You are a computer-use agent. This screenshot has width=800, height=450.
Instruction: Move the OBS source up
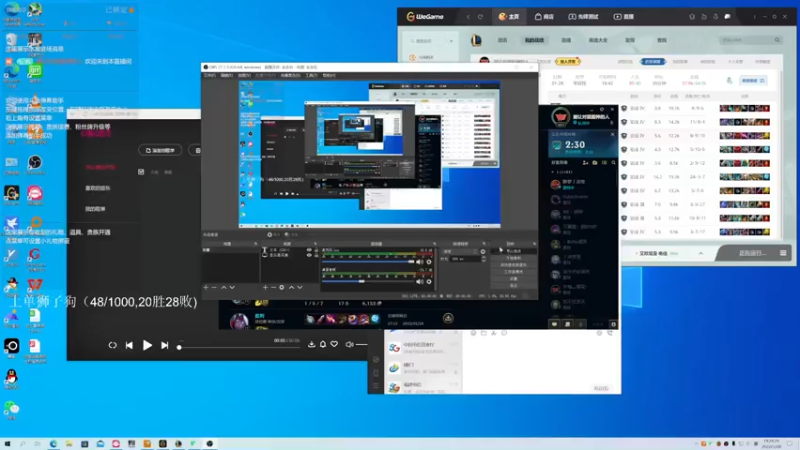(x=291, y=288)
